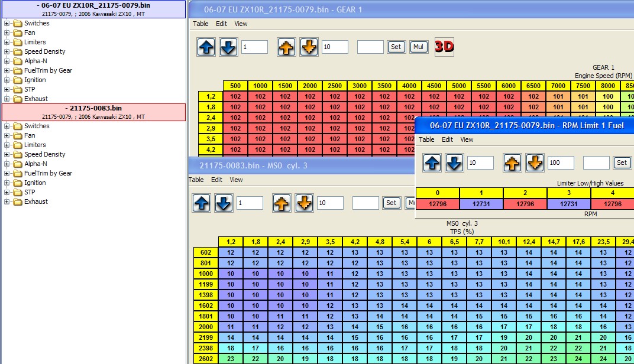Open View menu in RPM Limit 1 Fuel window
The height and width of the screenshot is (364, 634).
[467, 140]
